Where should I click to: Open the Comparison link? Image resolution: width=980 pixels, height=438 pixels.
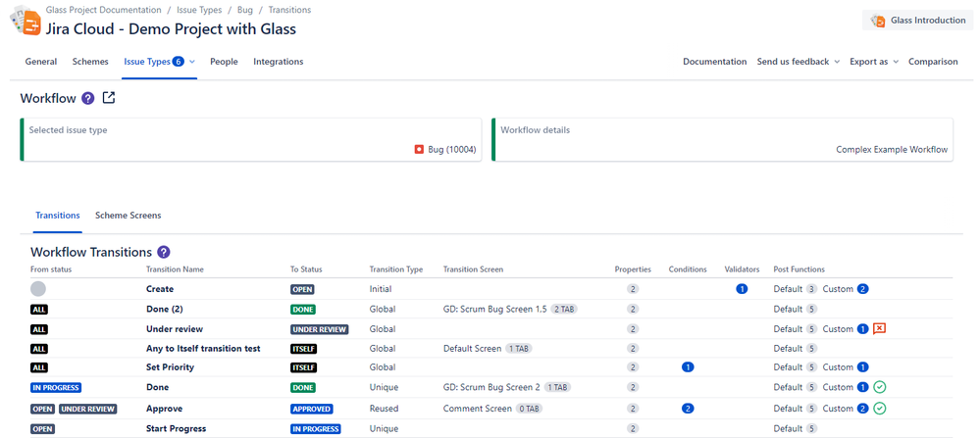pyautogui.click(x=933, y=61)
